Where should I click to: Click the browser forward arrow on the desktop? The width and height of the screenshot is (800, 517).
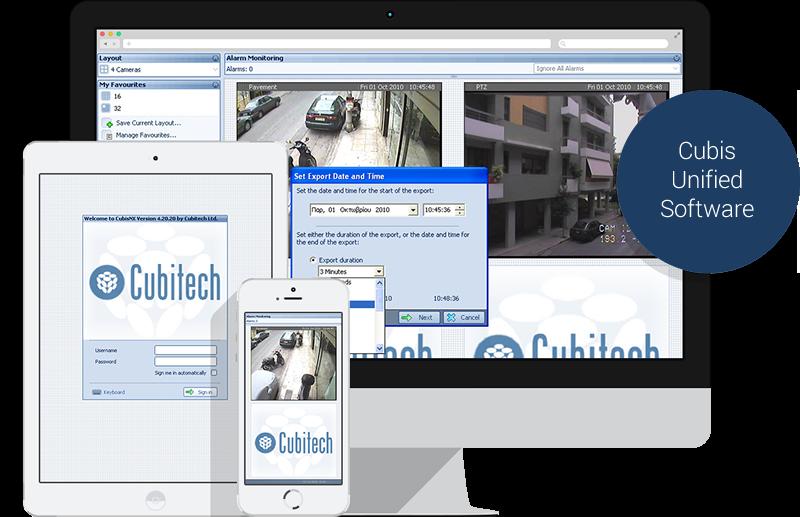pyautogui.click(x=115, y=44)
